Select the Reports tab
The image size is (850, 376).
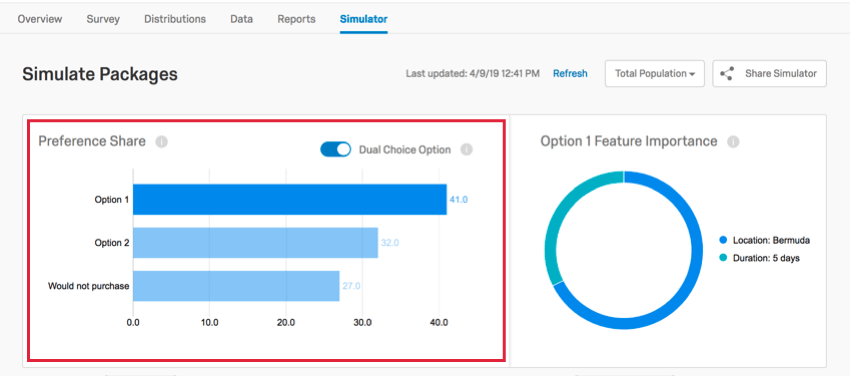(297, 19)
